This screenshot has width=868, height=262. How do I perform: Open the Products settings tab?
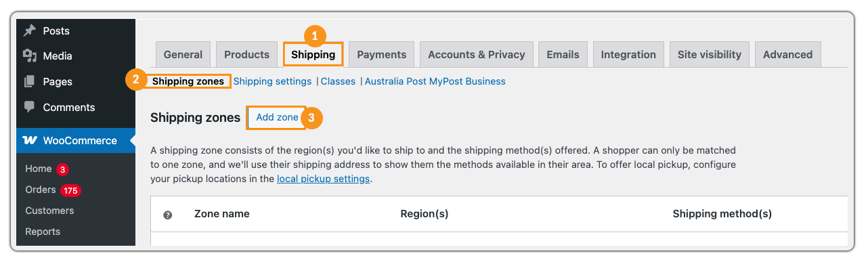[246, 55]
